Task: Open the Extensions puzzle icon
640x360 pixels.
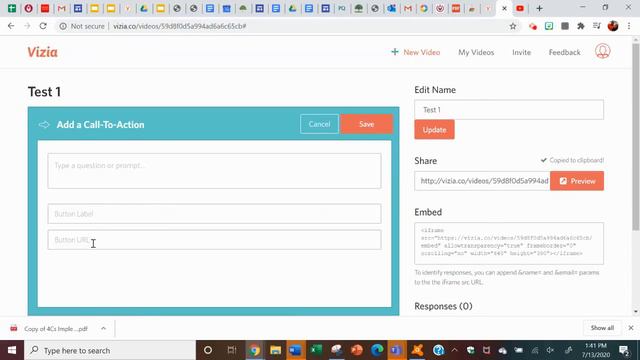Action: (x=581, y=26)
